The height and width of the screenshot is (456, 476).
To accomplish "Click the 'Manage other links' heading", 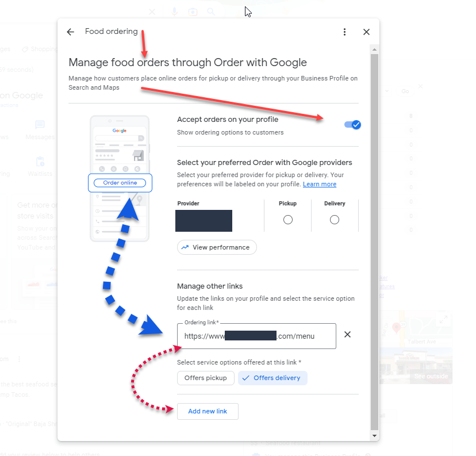I will tap(210, 286).
